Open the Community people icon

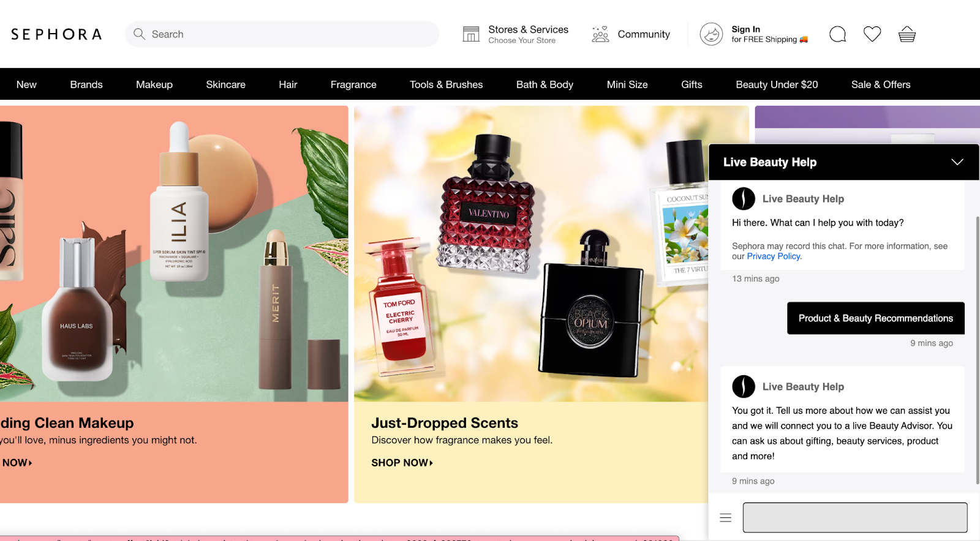click(x=600, y=34)
